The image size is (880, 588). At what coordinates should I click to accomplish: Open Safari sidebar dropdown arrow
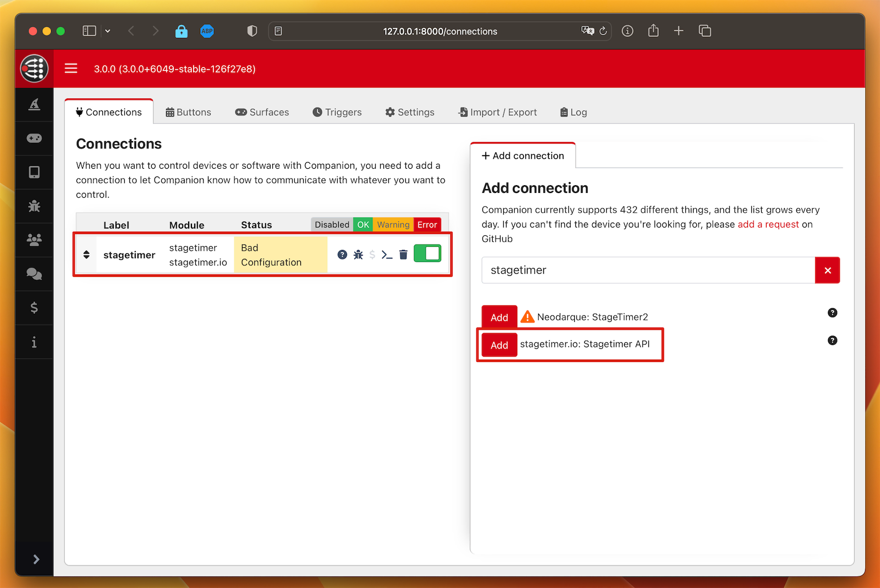(108, 31)
